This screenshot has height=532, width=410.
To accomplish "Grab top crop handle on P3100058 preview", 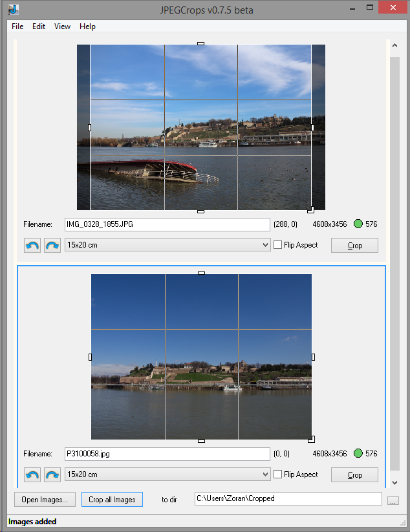I will pyautogui.click(x=201, y=273).
